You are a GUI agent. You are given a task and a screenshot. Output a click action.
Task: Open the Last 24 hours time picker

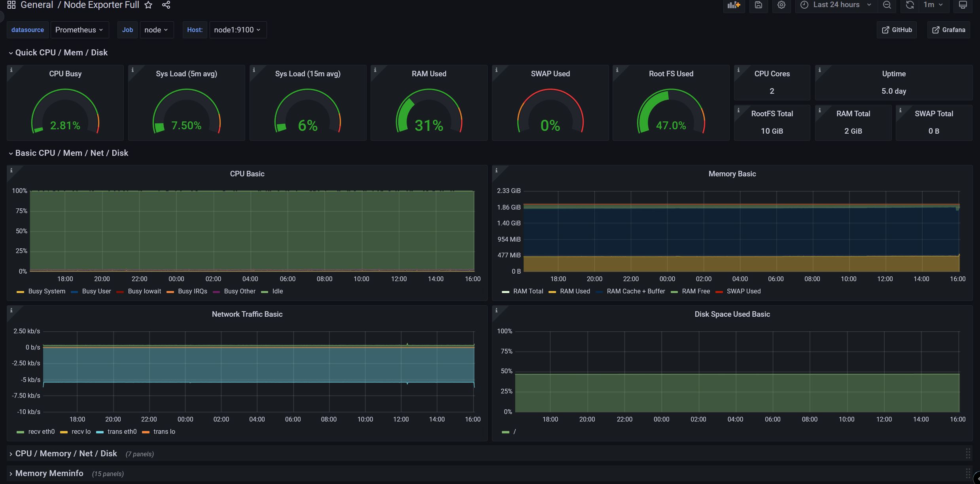click(x=836, y=5)
